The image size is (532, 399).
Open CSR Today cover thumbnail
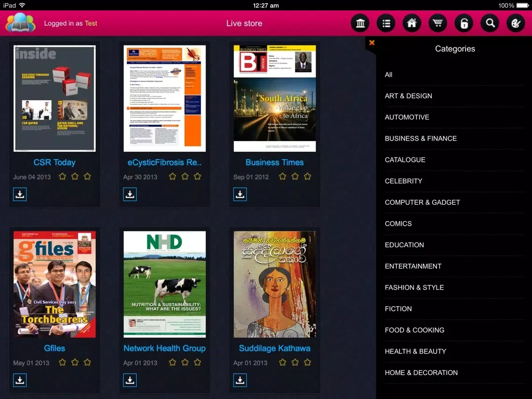54,98
